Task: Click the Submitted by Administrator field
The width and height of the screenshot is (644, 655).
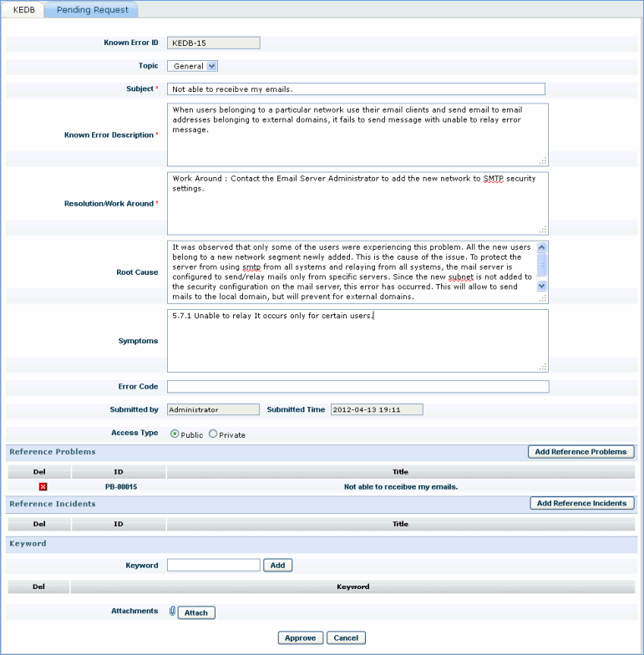Action: (214, 409)
